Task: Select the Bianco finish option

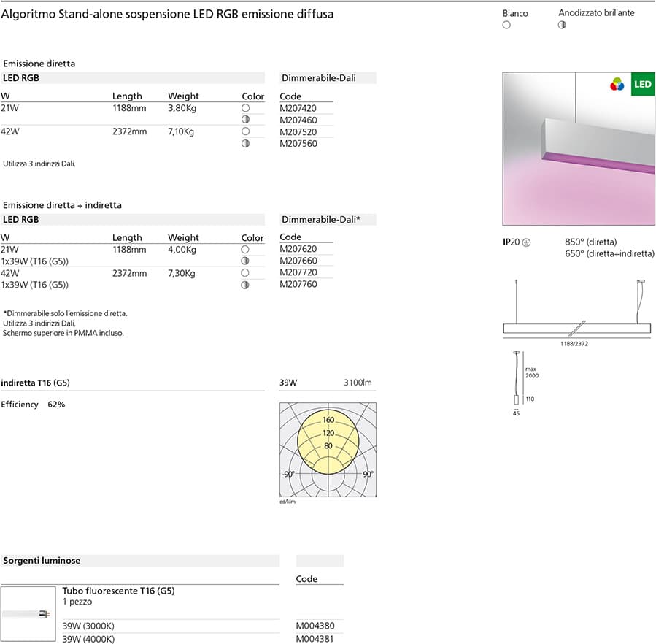Action: click(x=506, y=24)
